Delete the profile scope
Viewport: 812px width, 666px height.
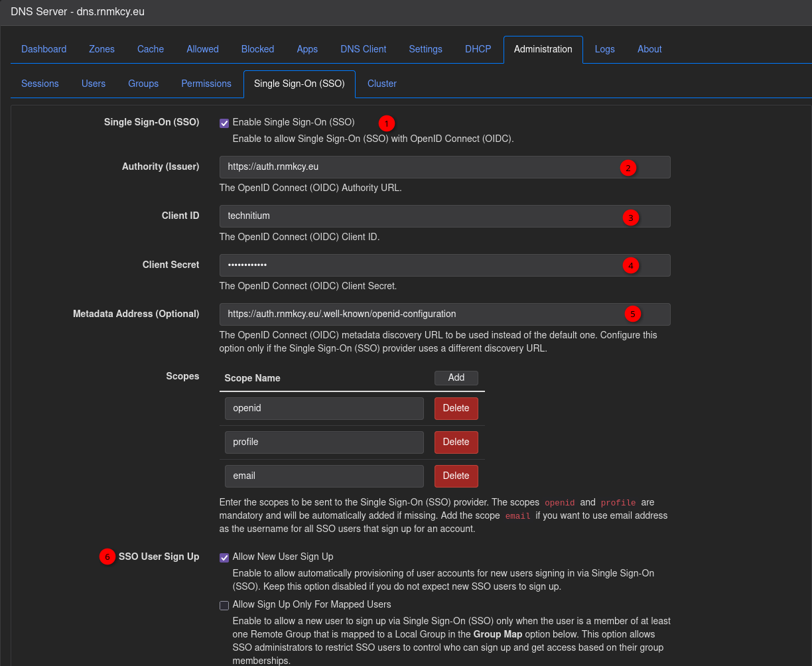coord(456,442)
